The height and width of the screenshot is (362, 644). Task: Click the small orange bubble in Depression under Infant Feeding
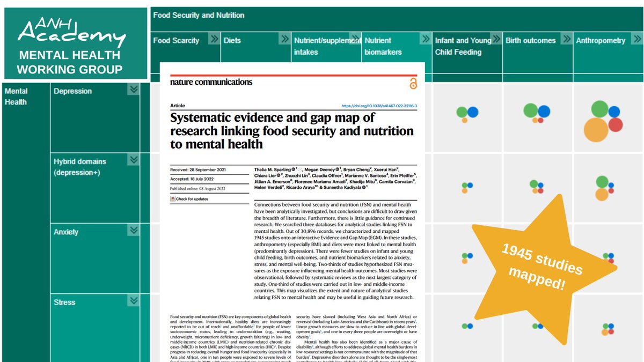464,121
